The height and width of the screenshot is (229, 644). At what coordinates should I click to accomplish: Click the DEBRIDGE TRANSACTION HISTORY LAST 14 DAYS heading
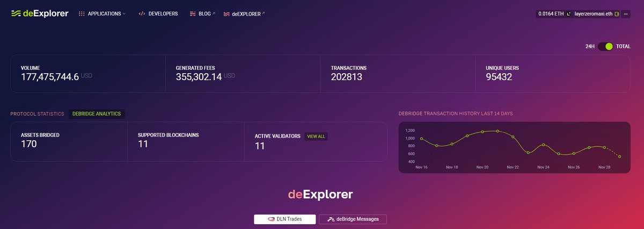click(x=456, y=114)
